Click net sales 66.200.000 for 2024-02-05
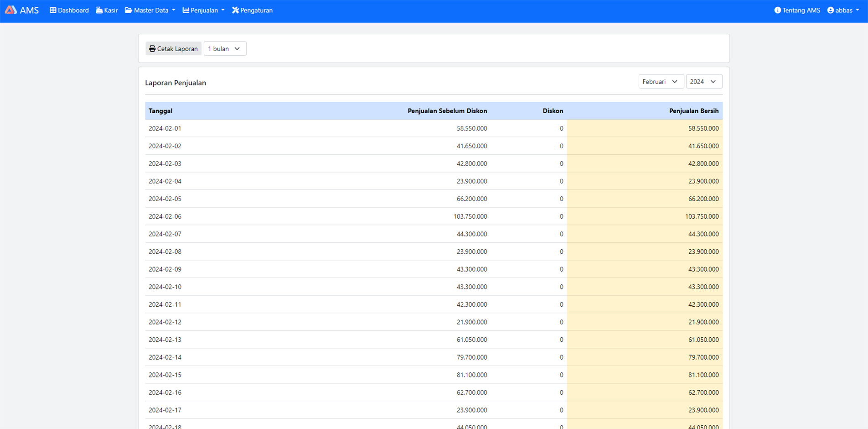This screenshot has width=868, height=429. pyautogui.click(x=703, y=199)
